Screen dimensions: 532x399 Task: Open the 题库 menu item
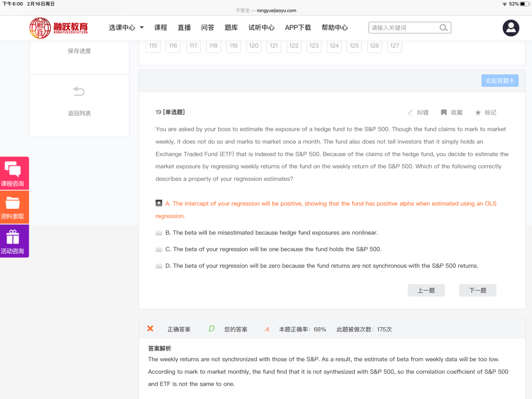point(231,28)
